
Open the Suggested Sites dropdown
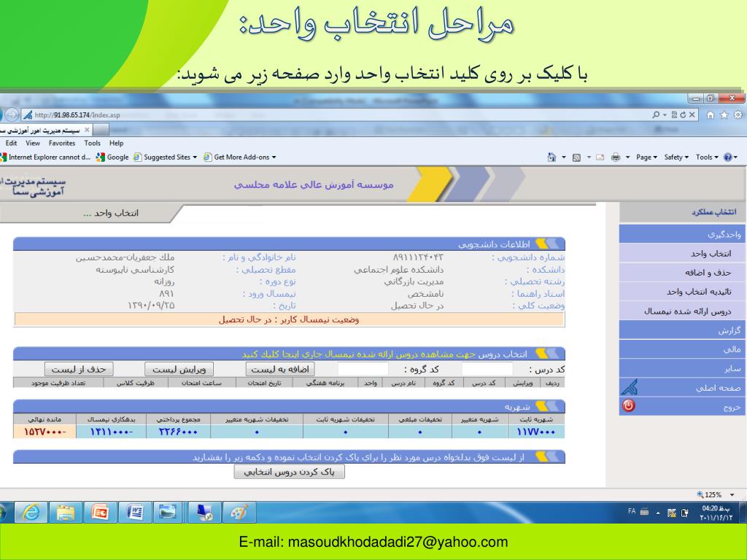[166, 157]
